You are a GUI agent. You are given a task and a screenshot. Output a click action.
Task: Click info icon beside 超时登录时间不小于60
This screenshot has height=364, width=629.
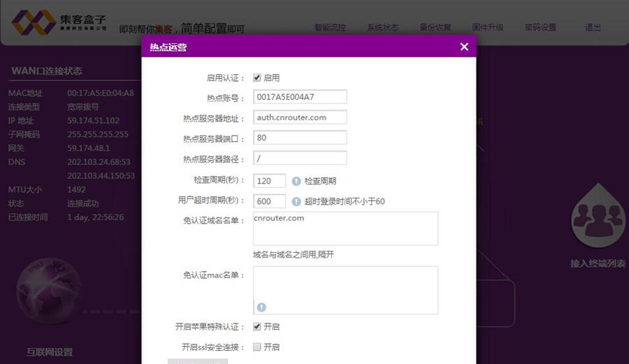tap(296, 202)
